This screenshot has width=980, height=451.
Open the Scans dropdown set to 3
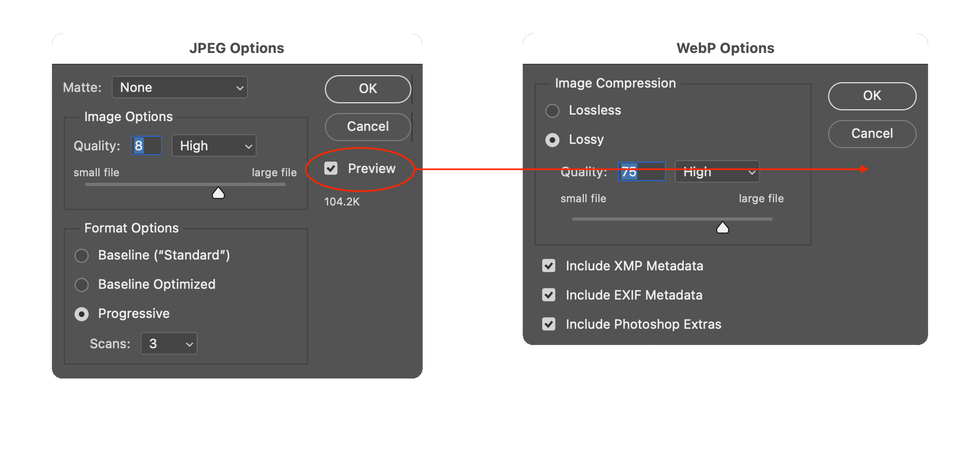pos(169,343)
